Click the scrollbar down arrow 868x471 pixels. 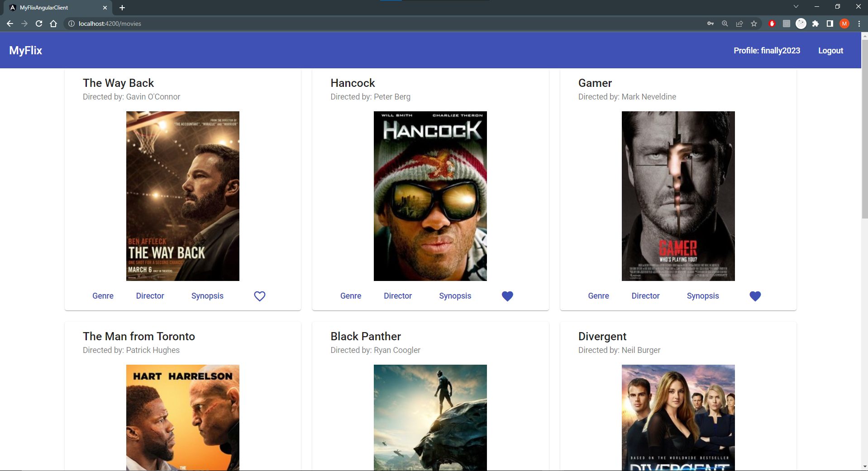coord(864,466)
